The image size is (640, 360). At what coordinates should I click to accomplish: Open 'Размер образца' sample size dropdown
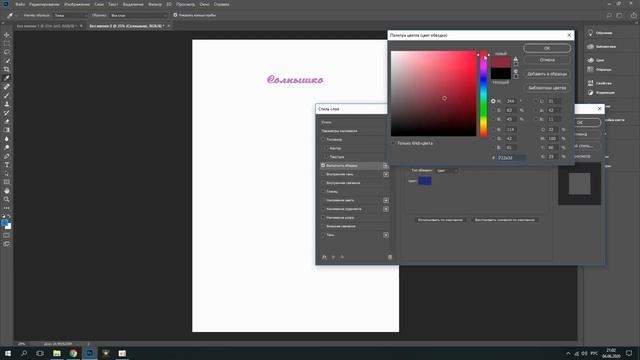coord(71,15)
